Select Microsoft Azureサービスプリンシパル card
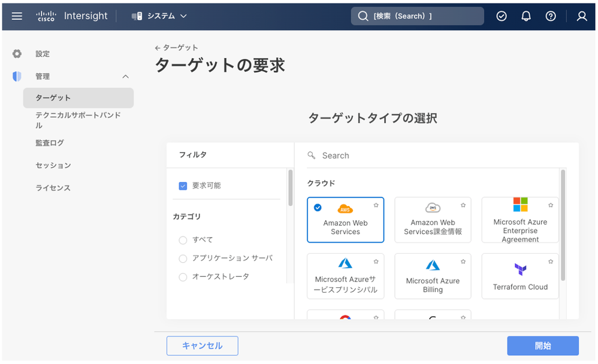The height and width of the screenshot is (364, 598). pos(345,277)
